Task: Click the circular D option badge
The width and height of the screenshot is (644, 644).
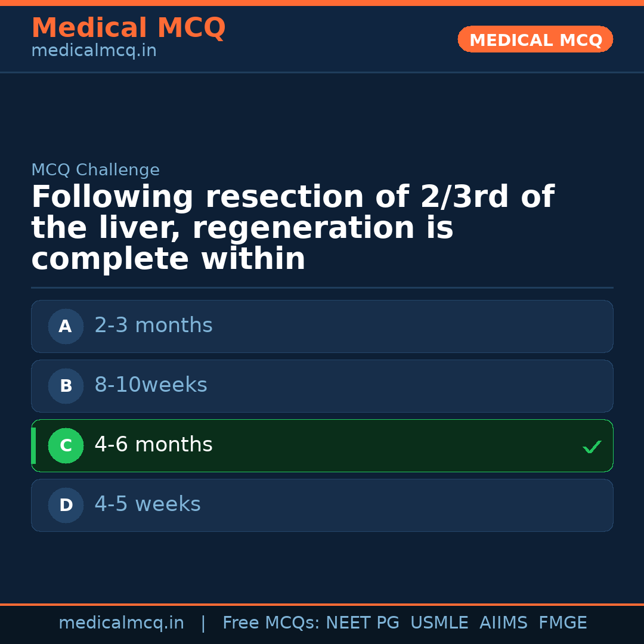Action: click(66, 505)
